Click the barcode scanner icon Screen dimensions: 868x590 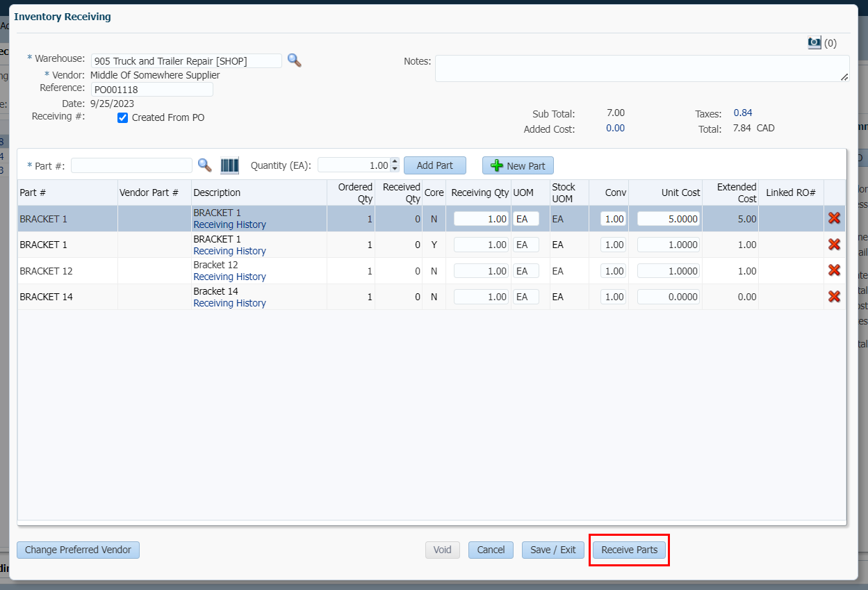pos(229,165)
